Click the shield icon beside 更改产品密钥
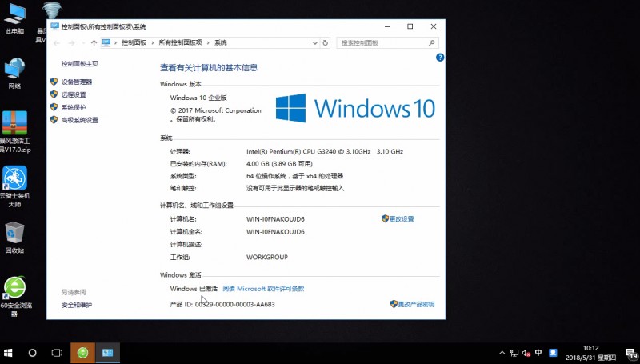This screenshot has width=640, height=364. pos(394,304)
